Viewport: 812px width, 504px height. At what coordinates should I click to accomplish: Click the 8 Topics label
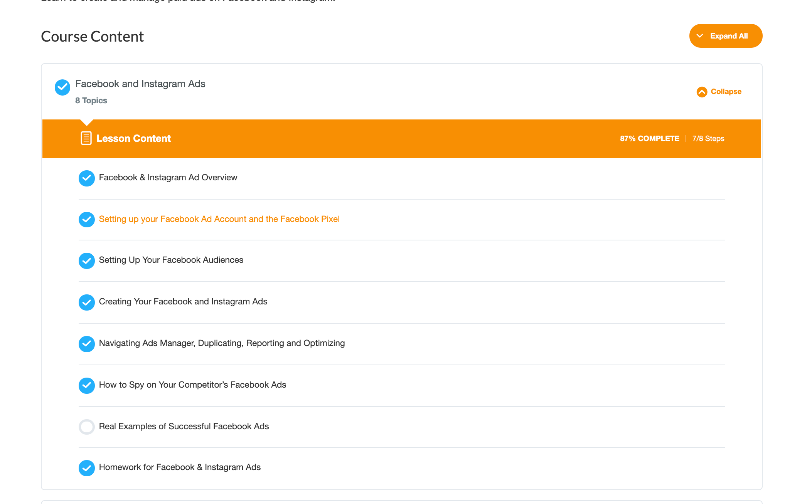[91, 101]
